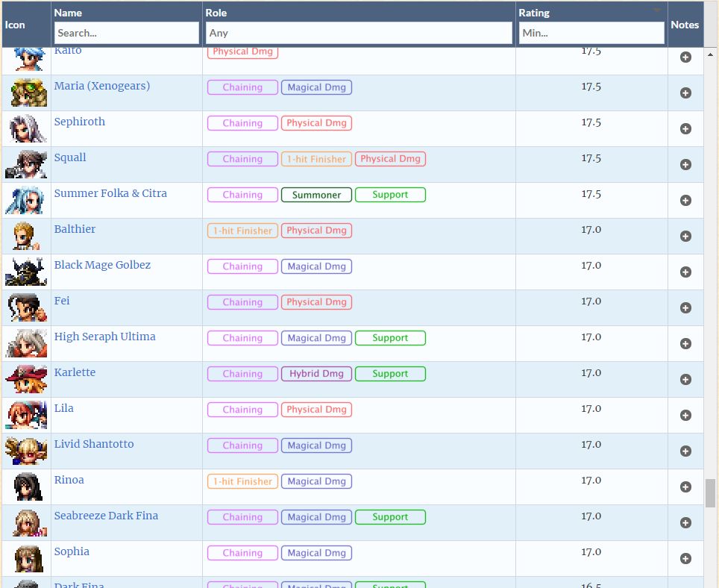Expand notes plus icon for Fei
719x588 pixels.
coord(685,307)
